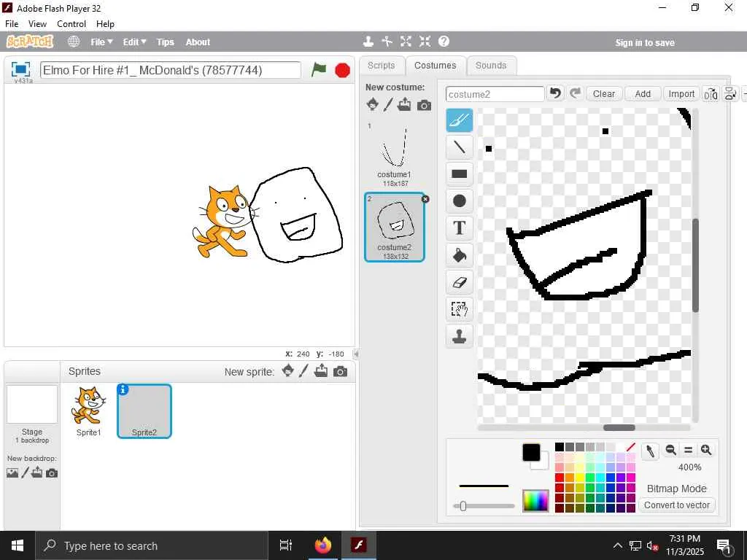The image size is (747, 560).
Task: Click Sign in to save
Action: pyautogui.click(x=645, y=42)
